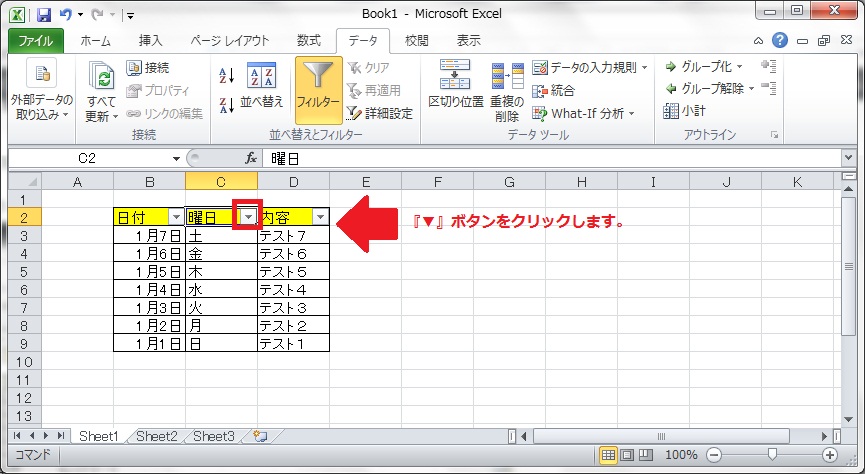Select the cell containing テスト5
865x474 pixels.
(x=293, y=271)
